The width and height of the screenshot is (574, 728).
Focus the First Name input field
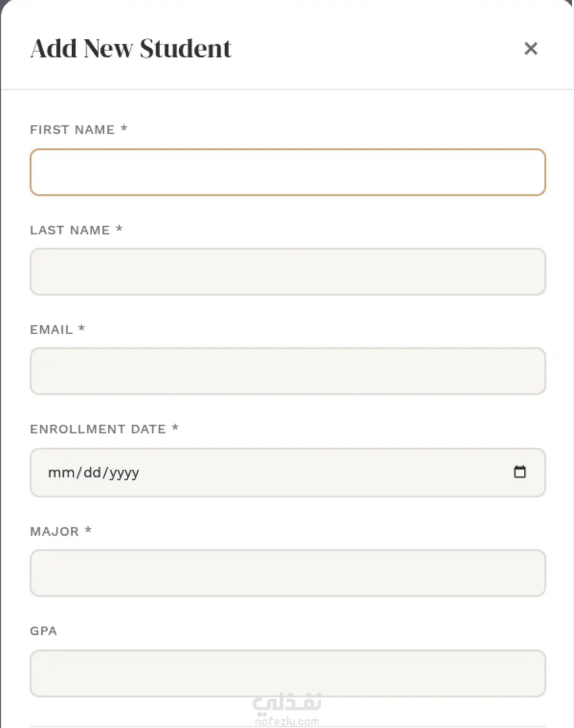pyautogui.click(x=287, y=172)
